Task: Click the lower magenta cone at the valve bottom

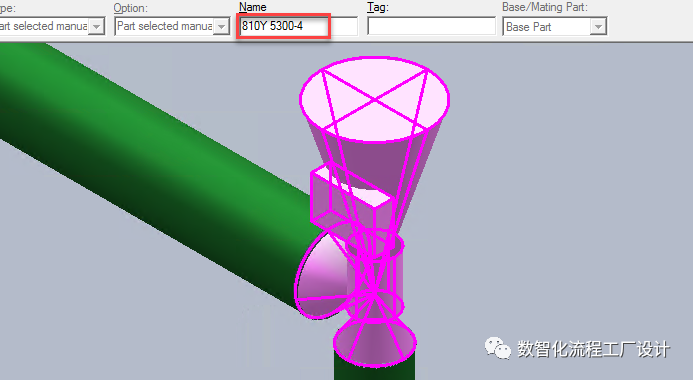Action: (x=375, y=341)
